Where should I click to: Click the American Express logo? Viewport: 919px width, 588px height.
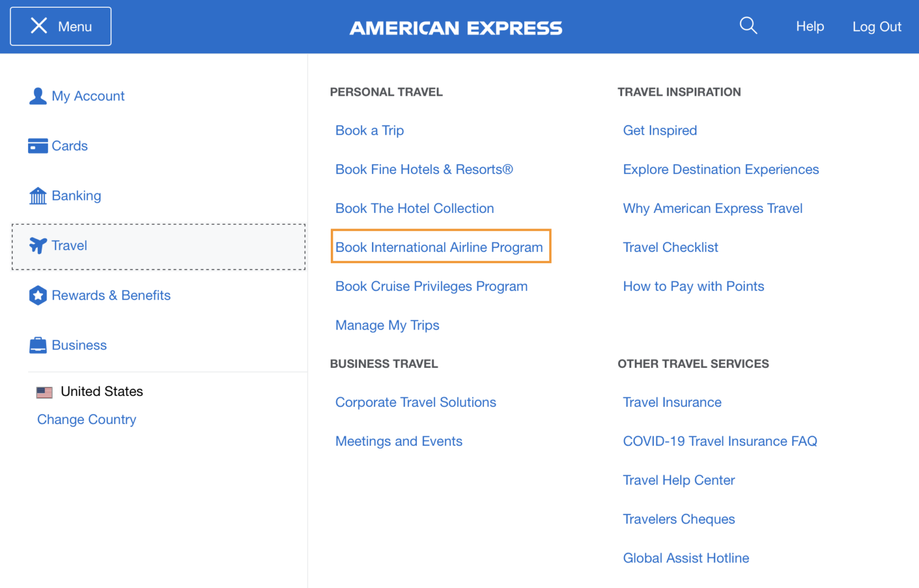pyautogui.click(x=456, y=27)
